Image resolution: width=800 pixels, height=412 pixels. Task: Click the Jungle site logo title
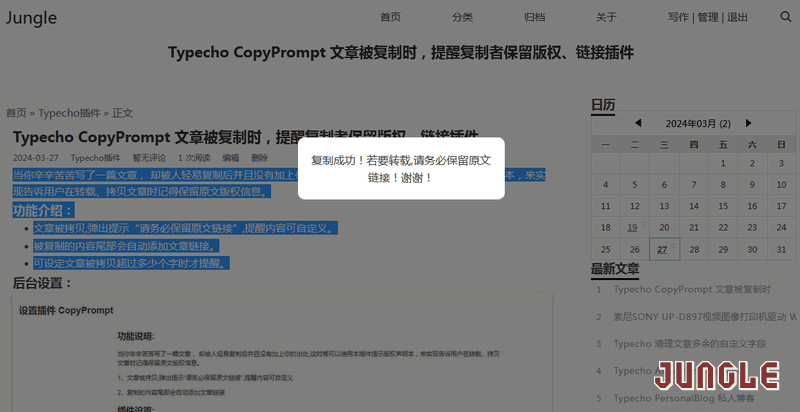point(31,18)
